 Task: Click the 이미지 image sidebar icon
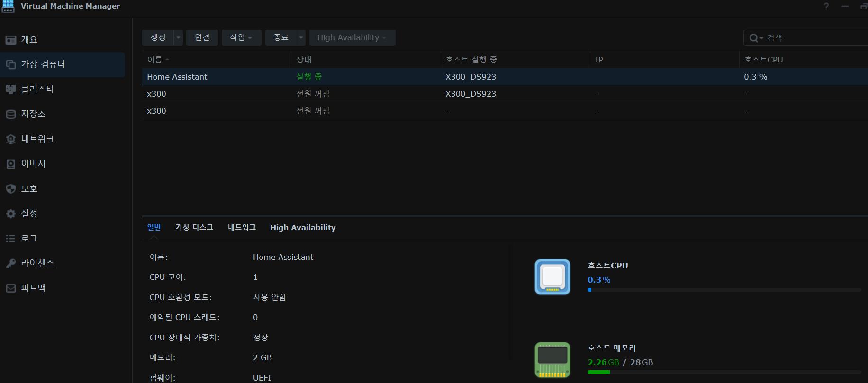pyautogui.click(x=10, y=164)
